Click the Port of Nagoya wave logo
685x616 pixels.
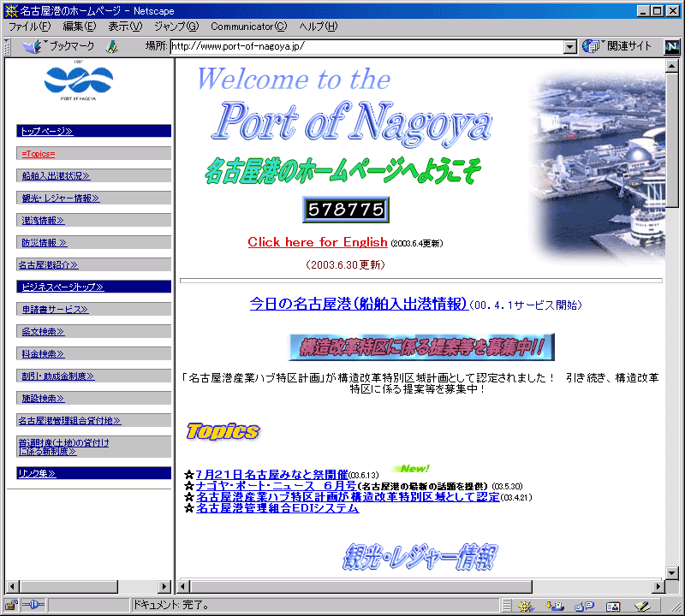click(79, 80)
